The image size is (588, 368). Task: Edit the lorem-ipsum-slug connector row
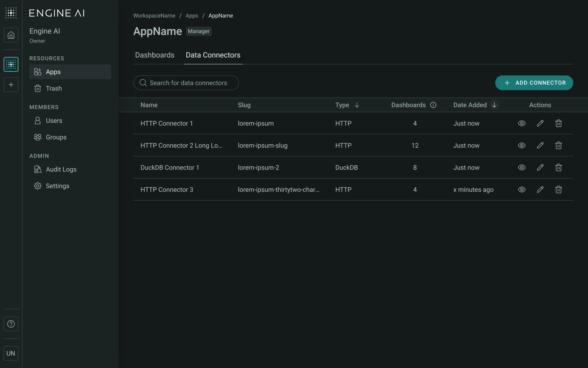coord(540,146)
